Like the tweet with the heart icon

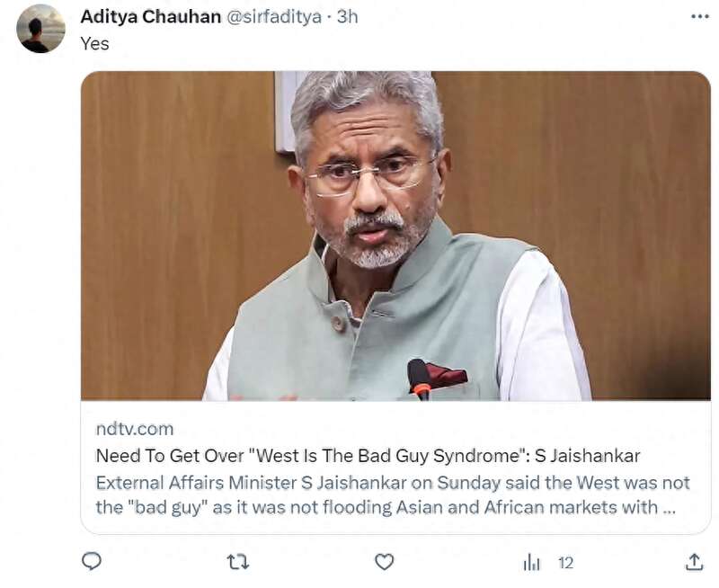click(385, 562)
